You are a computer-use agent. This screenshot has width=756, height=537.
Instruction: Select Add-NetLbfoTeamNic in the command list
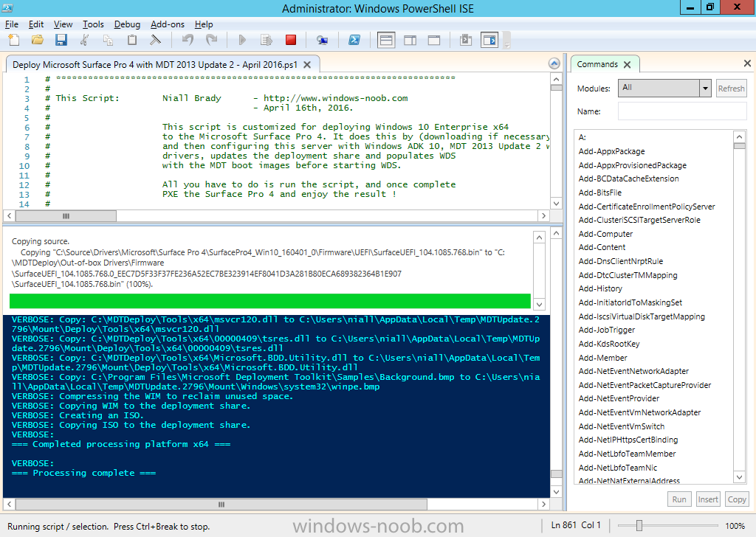click(x=618, y=468)
